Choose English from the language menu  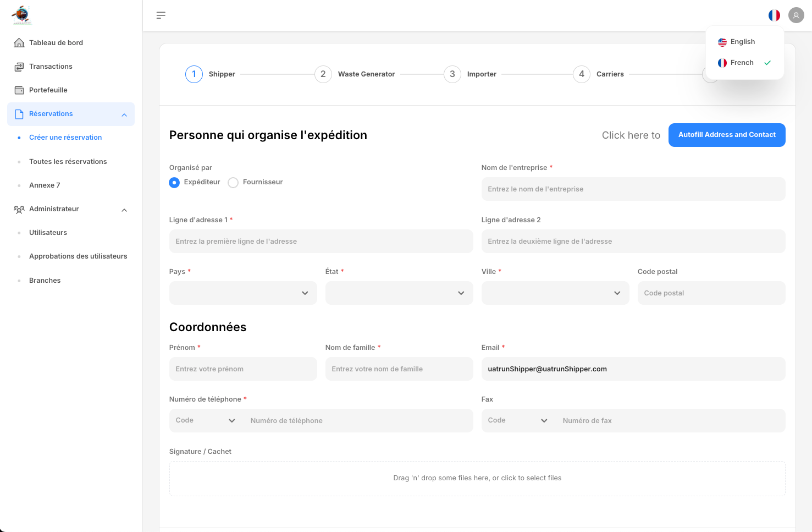(742, 42)
